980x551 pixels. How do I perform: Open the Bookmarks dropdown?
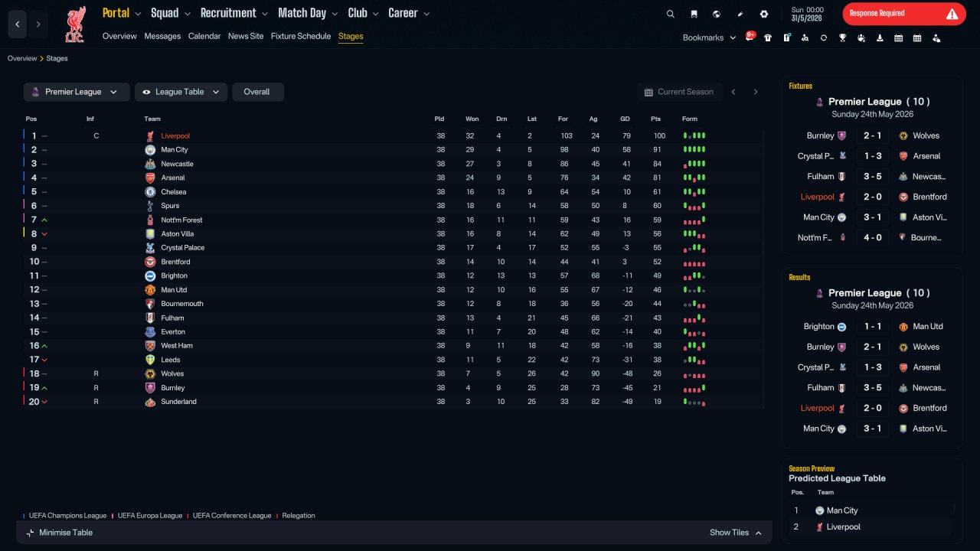709,37
